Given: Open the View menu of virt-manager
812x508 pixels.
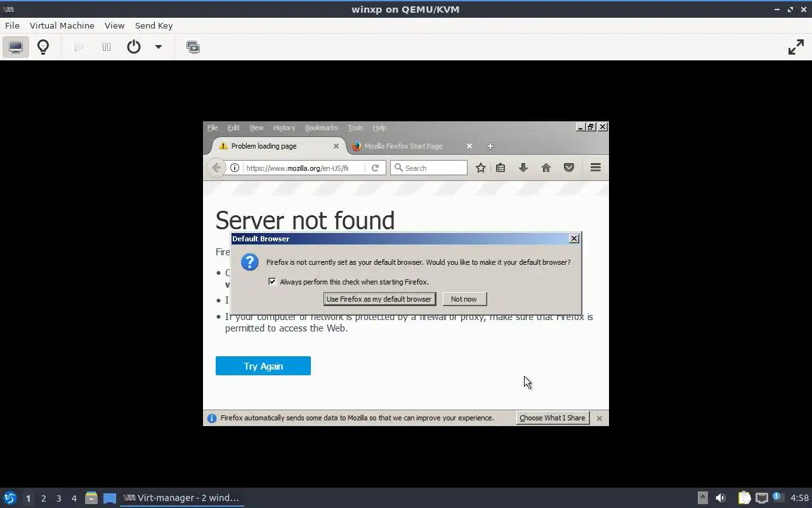Looking at the screenshot, I should (x=114, y=25).
